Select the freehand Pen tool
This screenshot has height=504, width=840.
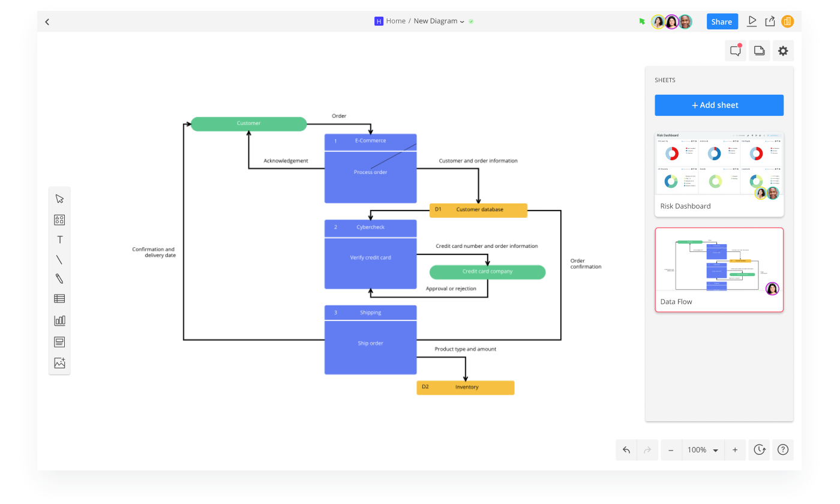coord(59,278)
